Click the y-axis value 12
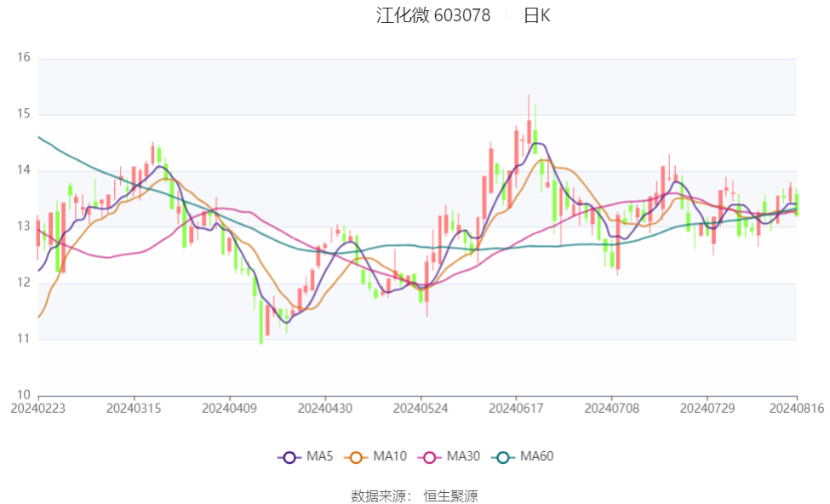The image size is (830, 504). pos(24,282)
